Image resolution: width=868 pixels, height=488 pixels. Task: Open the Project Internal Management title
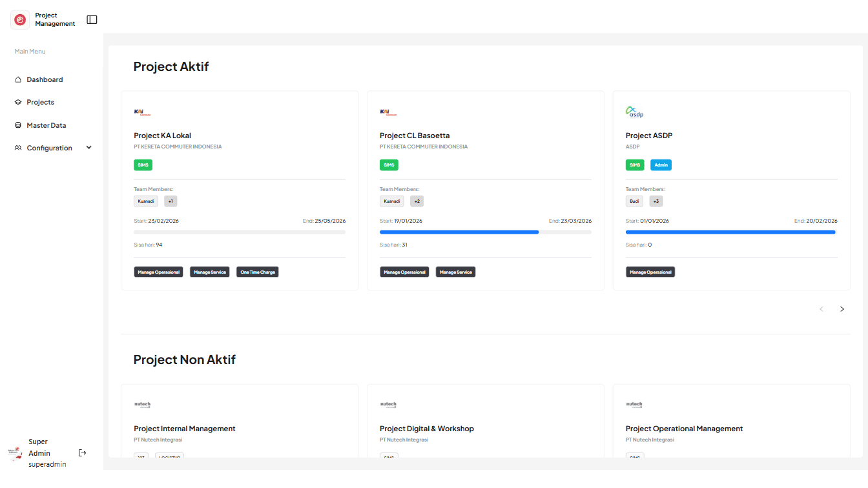click(185, 429)
